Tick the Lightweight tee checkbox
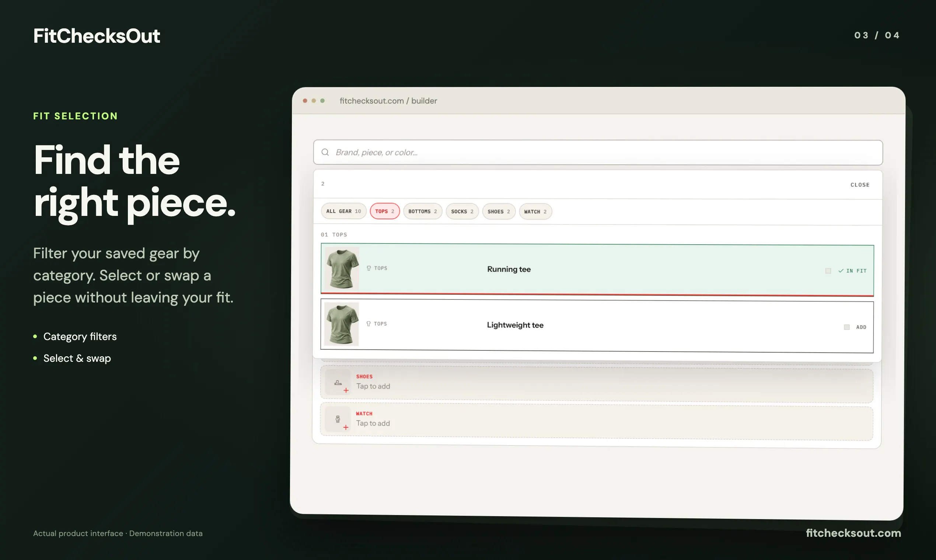936x560 pixels. (x=846, y=327)
